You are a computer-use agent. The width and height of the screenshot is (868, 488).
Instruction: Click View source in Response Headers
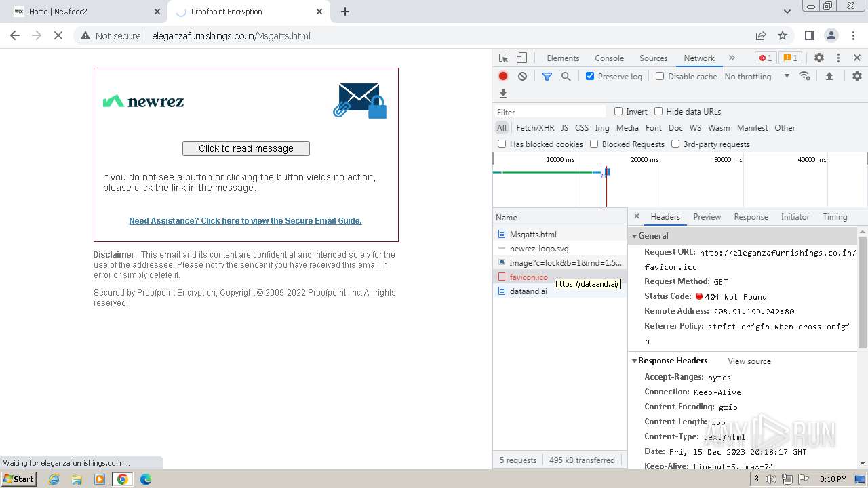[749, 361]
